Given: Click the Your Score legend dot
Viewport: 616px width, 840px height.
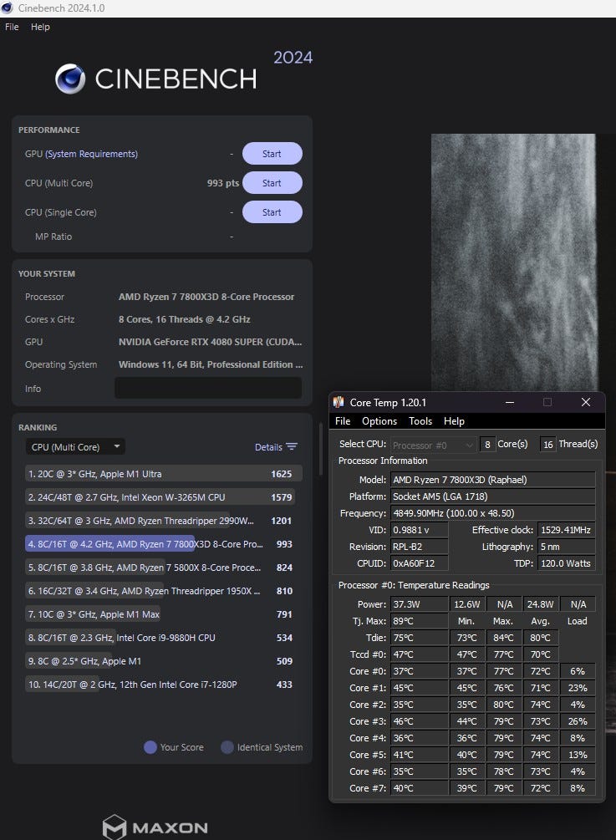Looking at the screenshot, I should pyautogui.click(x=150, y=747).
